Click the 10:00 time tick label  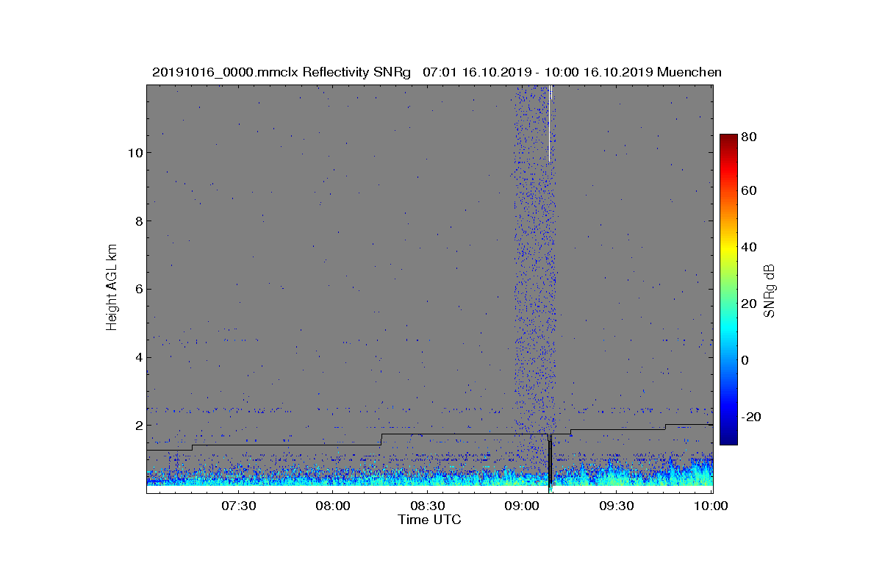tap(711, 506)
